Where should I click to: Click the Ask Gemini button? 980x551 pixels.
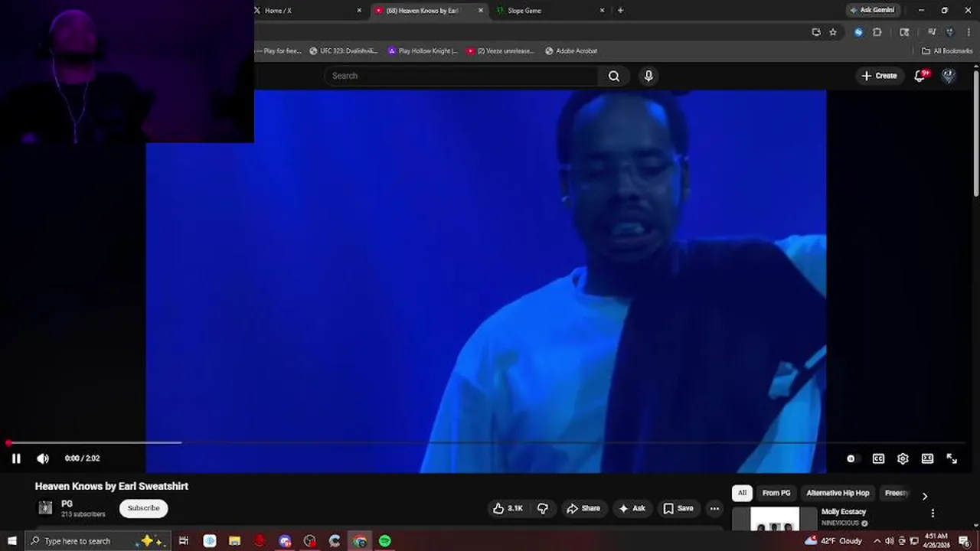coord(872,10)
